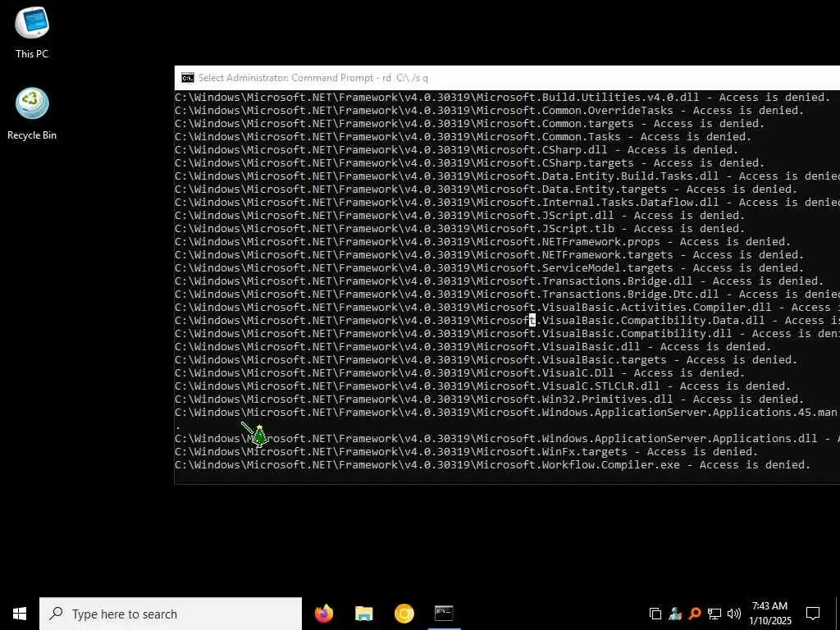Click the Command Prompt taskbar button
Screen dimensions: 840x630
click(x=444, y=614)
